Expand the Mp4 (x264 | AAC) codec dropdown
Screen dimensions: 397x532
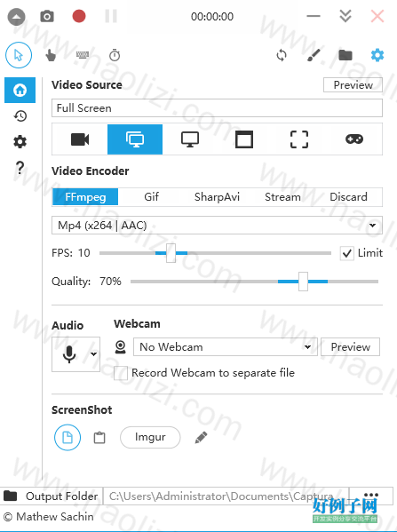coord(217,226)
